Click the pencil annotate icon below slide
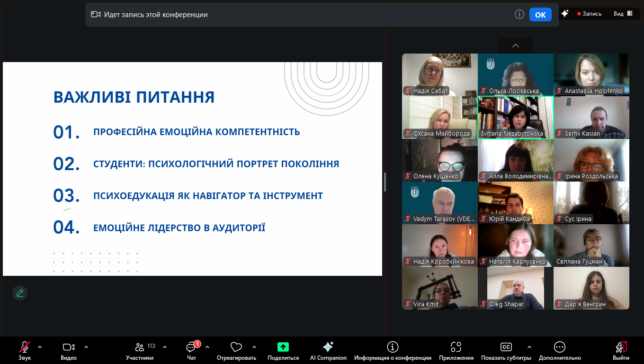The width and height of the screenshot is (644, 364). (20, 293)
